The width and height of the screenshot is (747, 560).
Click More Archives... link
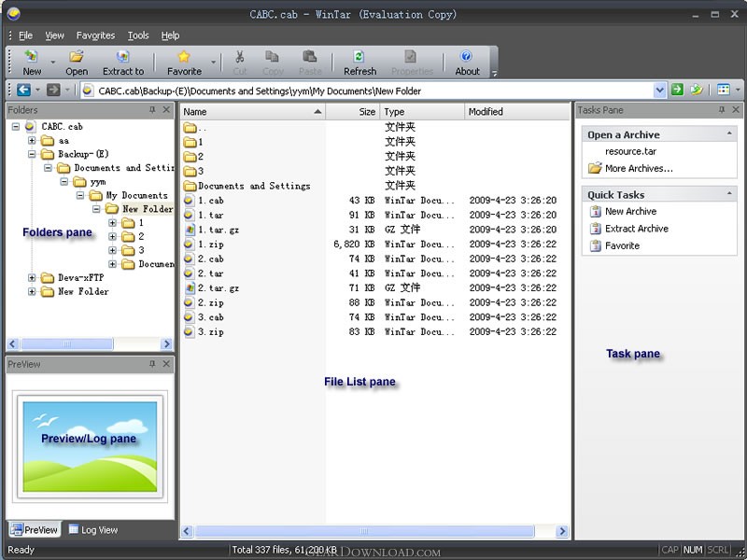639,168
